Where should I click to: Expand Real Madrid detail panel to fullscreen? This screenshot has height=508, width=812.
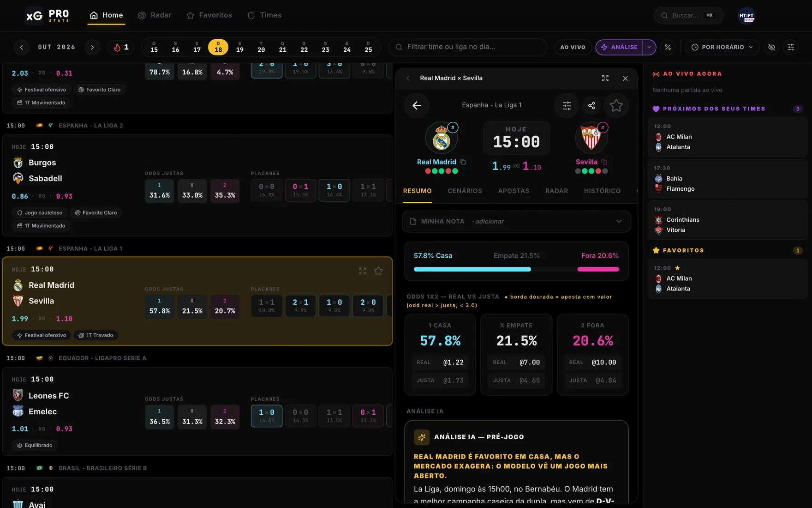(x=605, y=79)
